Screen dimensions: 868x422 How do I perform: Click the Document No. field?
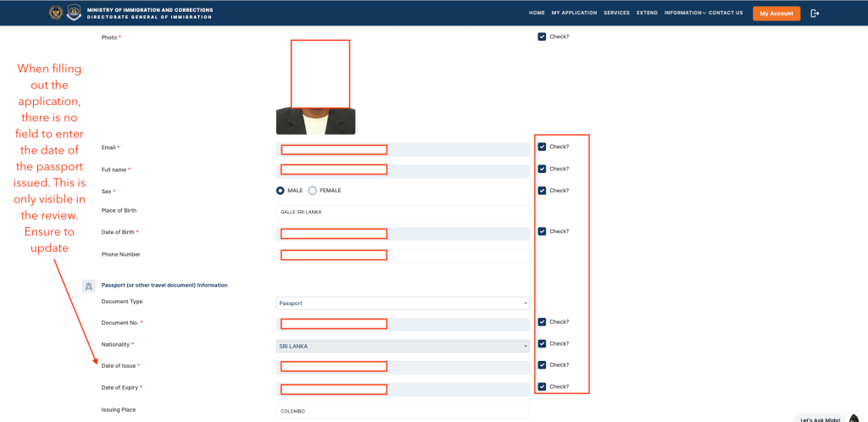point(403,325)
